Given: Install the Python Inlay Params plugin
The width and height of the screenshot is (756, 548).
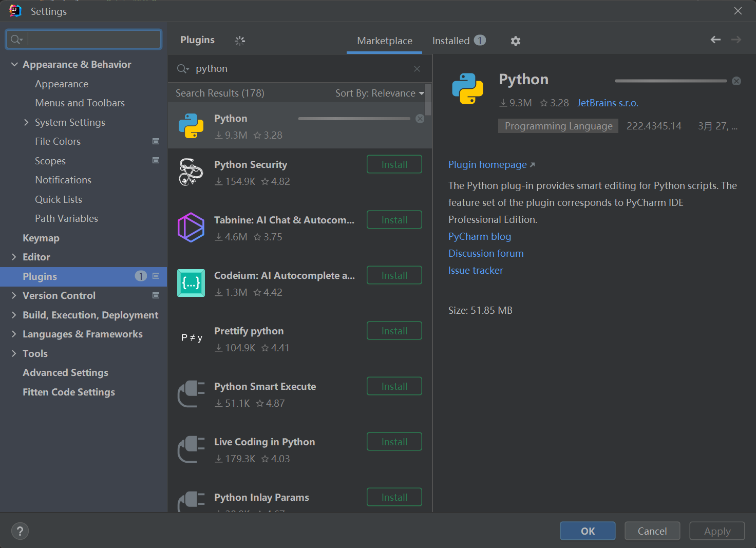Looking at the screenshot, I should (394, 497).
